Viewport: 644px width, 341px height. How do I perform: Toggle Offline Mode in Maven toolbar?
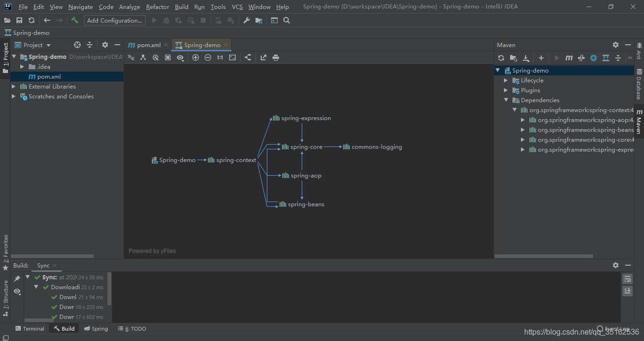(581, 58)
